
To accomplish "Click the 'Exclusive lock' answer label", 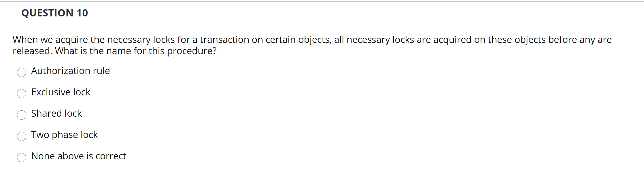I will (x=61, y=92).
